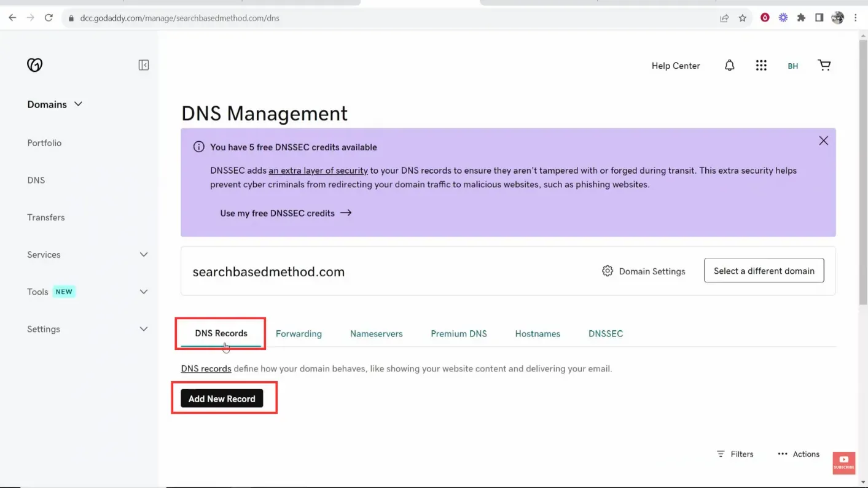Switch to the DNSSEC tab
This screenshot has height=488, width=868.
pos(606,334)
